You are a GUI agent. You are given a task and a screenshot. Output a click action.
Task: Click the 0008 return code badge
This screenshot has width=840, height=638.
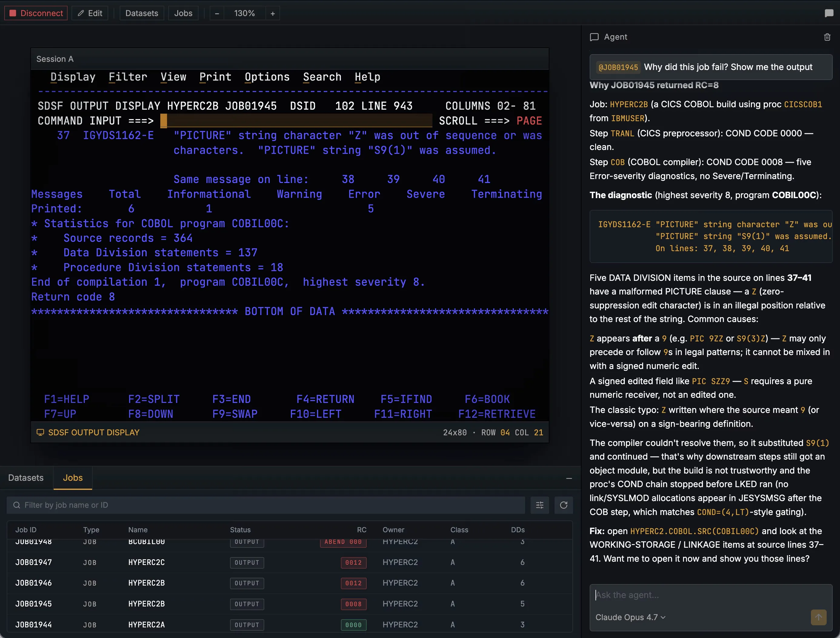pos(353,604)
